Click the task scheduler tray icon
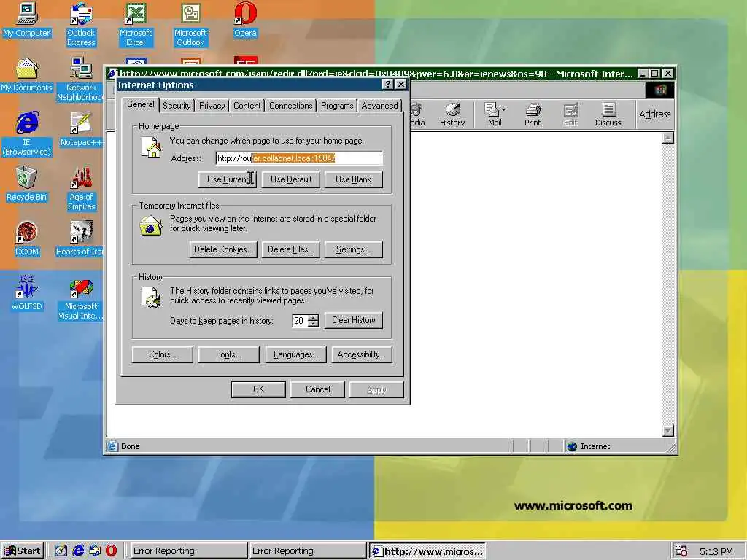Viewport: 747px width, 560px height. pos(681,551)
